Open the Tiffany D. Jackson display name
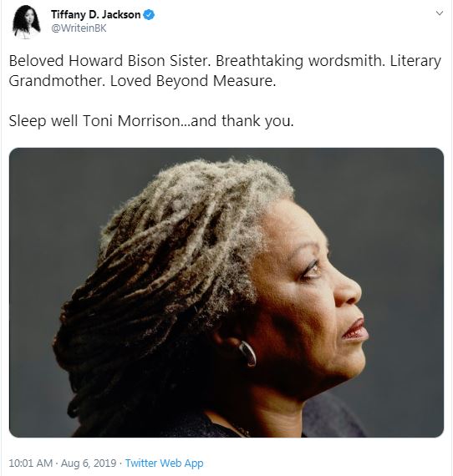 [95, 14]
